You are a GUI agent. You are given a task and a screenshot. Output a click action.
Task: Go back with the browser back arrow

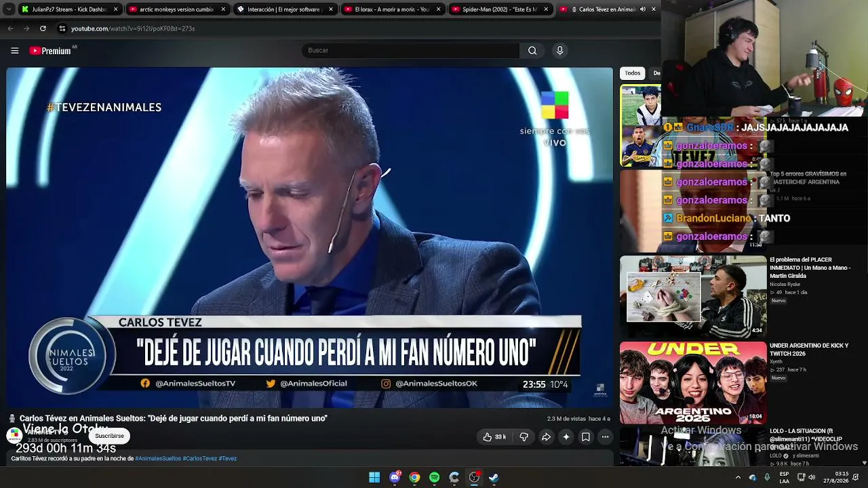click(x=10, y=28)
